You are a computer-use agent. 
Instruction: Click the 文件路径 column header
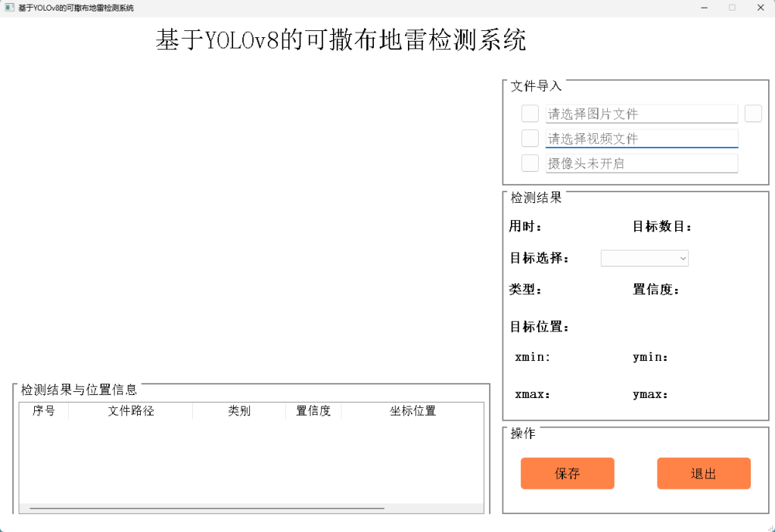[x=130, y=411]
